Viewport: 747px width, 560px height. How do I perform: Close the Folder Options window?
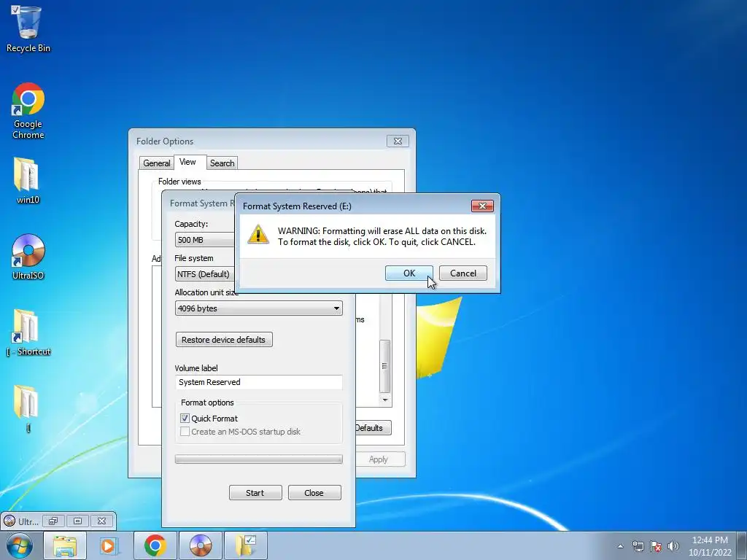point(398,141)
